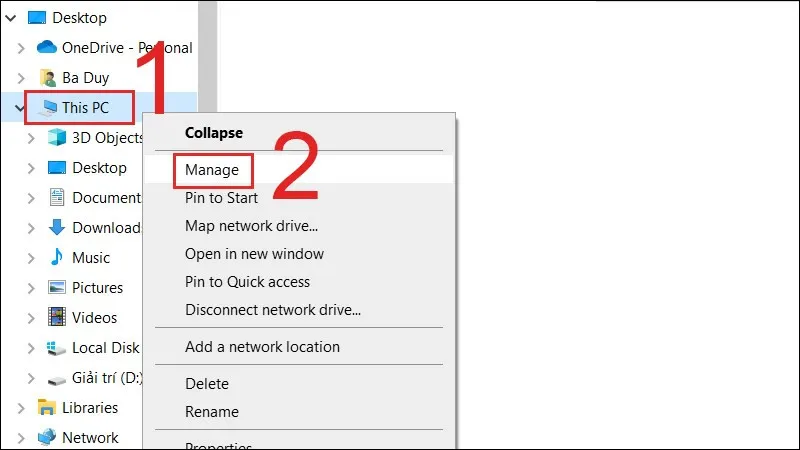The image size is (800, 450).
Task: Click the Libraries folder icon
Action: 47,408
